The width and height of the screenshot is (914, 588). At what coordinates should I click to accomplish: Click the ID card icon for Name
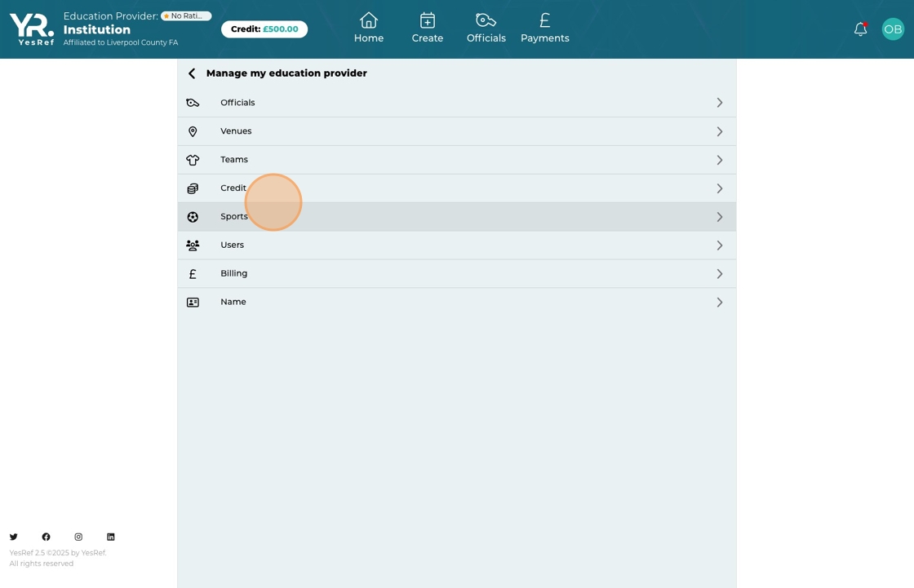point(193,303)
